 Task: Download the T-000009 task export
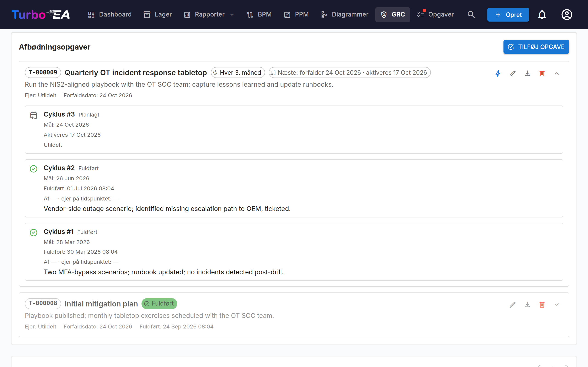click(527, 73)
